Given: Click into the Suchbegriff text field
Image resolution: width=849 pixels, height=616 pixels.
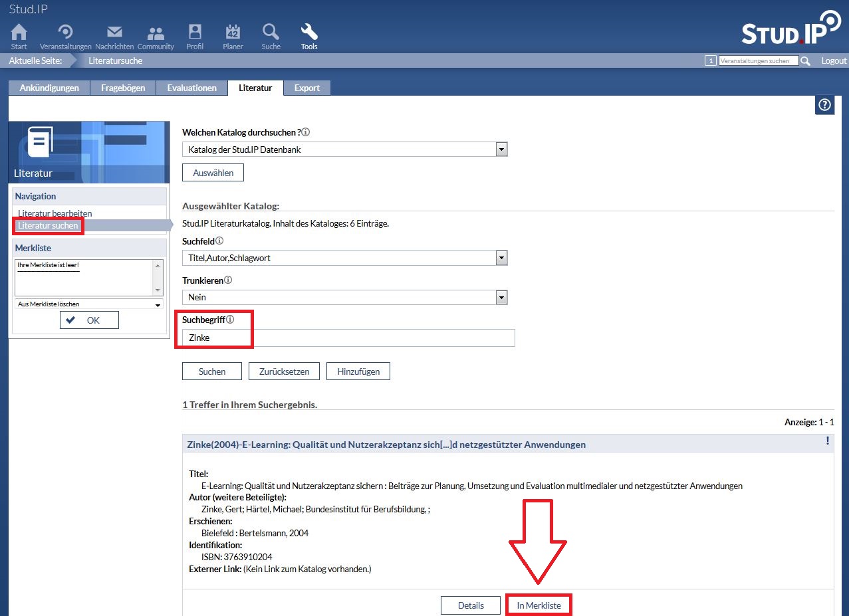Looking at the screenshot, I should (348, 338).
